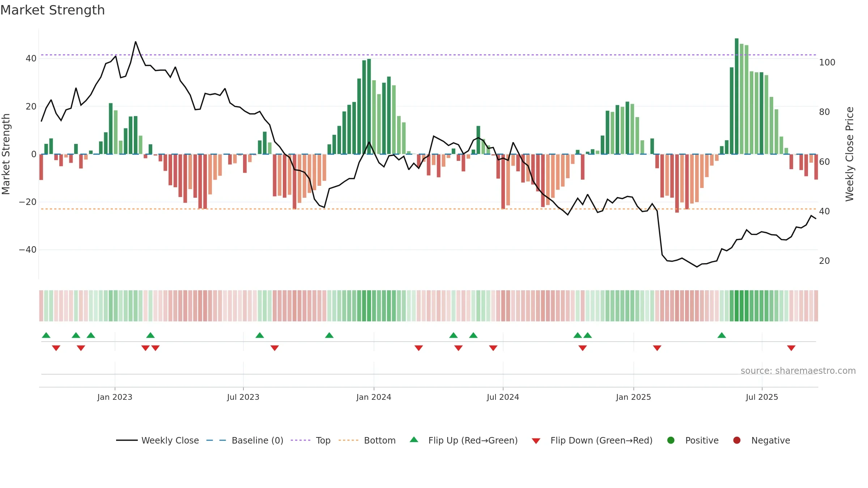Select the latest flip-down marker after Jul 2025
This screenshot has width=868, height=488.
tap(791, 348)
